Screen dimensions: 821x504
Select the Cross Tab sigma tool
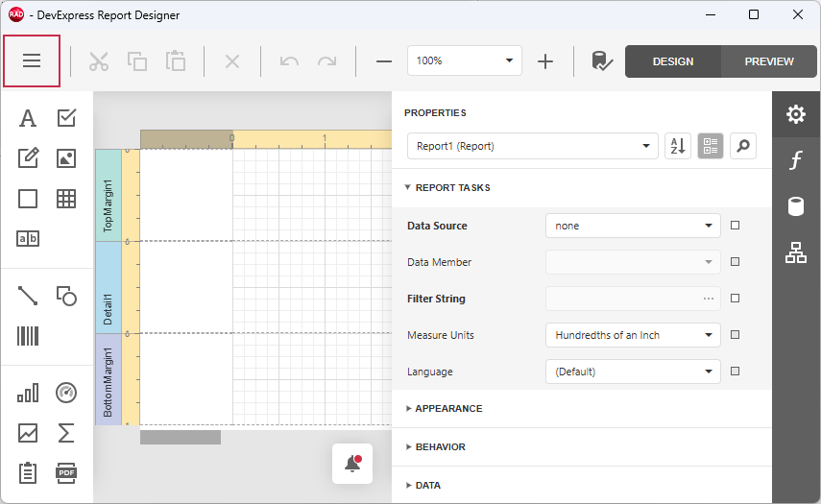point(66,433)
